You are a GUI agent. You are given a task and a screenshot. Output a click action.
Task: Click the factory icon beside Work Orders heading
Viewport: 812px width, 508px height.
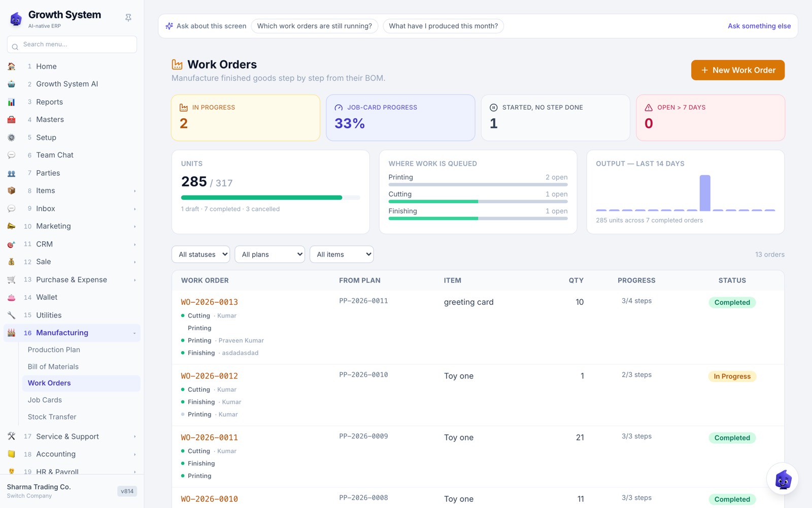177,65
